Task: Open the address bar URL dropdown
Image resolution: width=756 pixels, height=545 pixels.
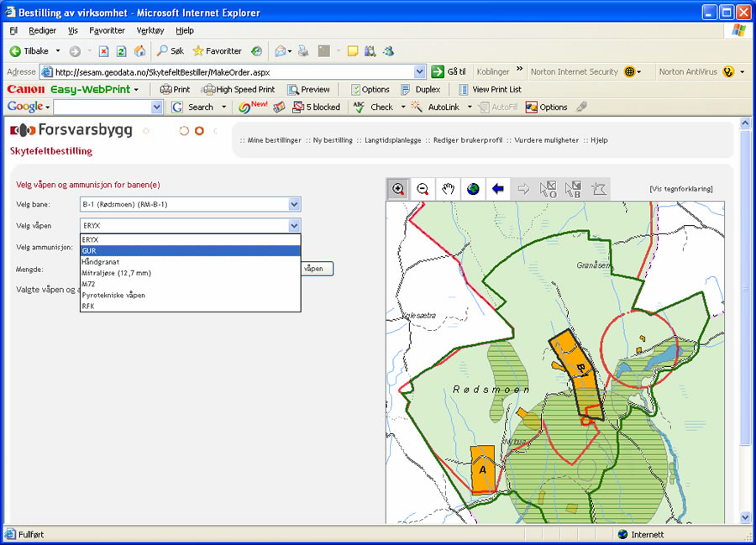Action: tap(419, 72)
